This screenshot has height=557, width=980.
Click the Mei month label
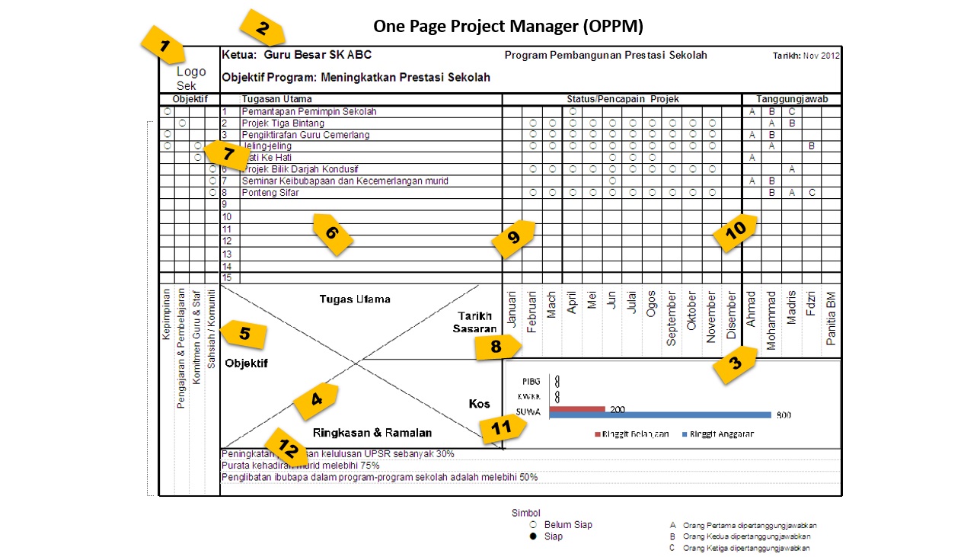coord(592,299)
